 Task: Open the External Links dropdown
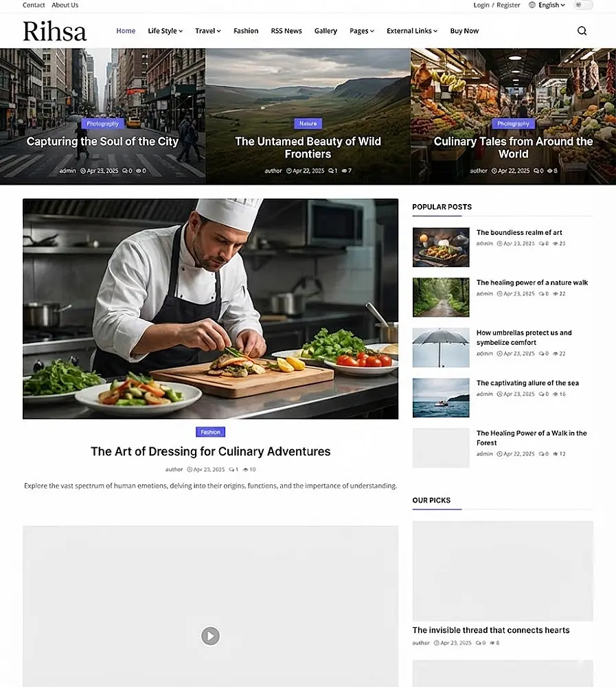point(412,31)
